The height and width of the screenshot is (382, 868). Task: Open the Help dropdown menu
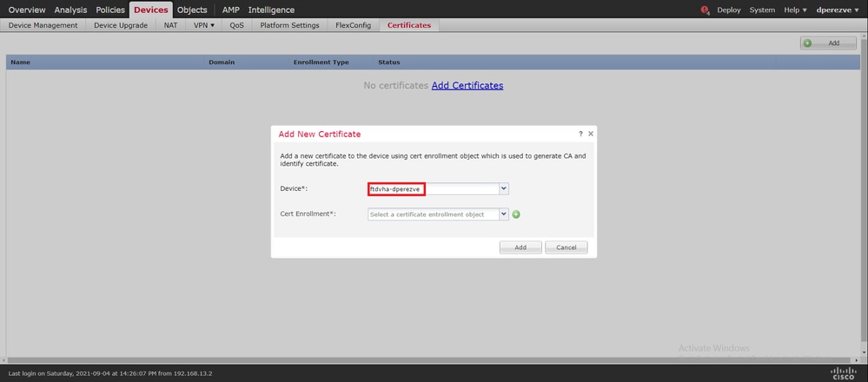click(x=795, y=10)
